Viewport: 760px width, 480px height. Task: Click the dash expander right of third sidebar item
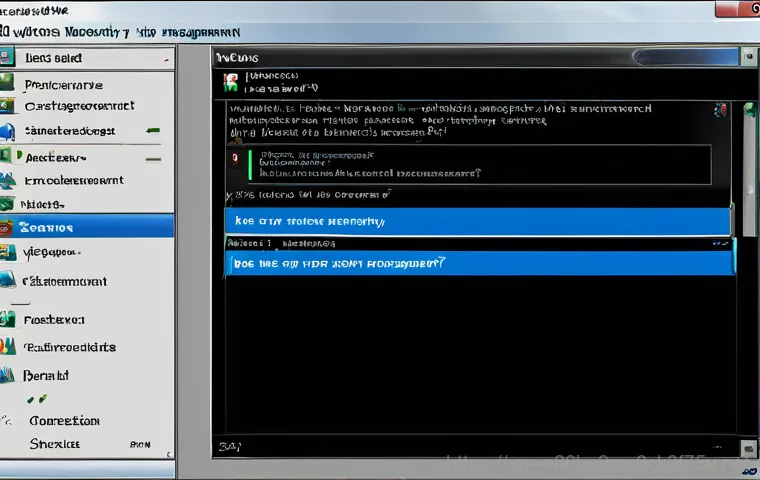click(153, 131)
